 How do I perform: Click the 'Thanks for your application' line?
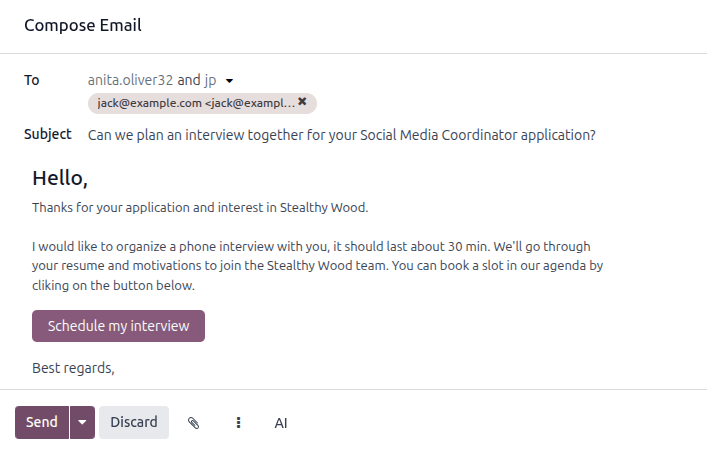click(x=200, y=208)
